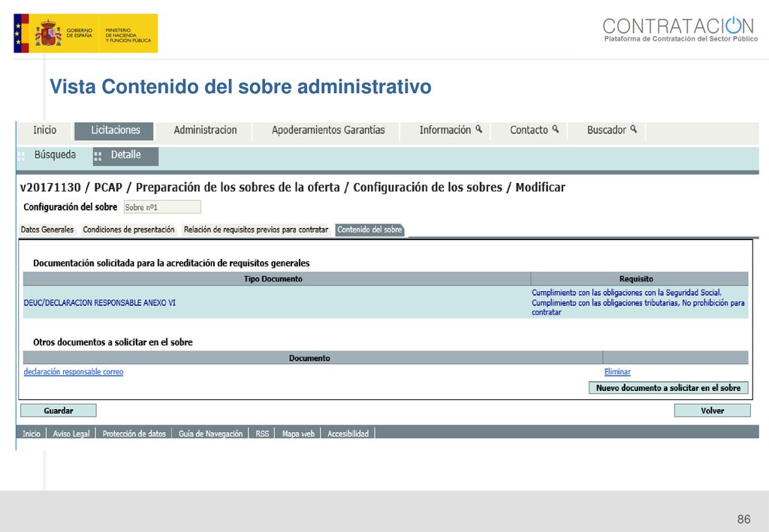This screenshot has height=532, width=769.
Task: Open the Protección de datos footer link
Action: (134, 434)
